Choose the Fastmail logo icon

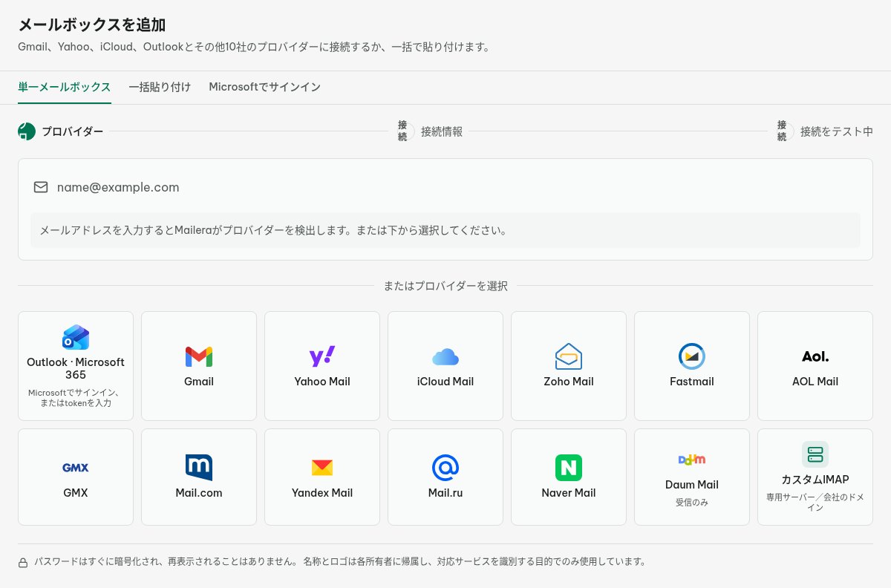pyautogui.click(x=692, y=357)
